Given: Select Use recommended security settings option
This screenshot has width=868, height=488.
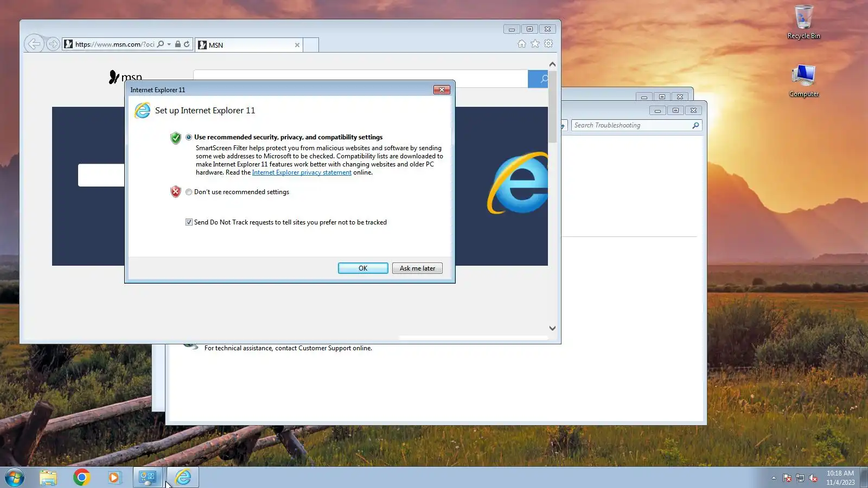Looking at the screenshot, I should pyautogui.click(x=189, y=137).
